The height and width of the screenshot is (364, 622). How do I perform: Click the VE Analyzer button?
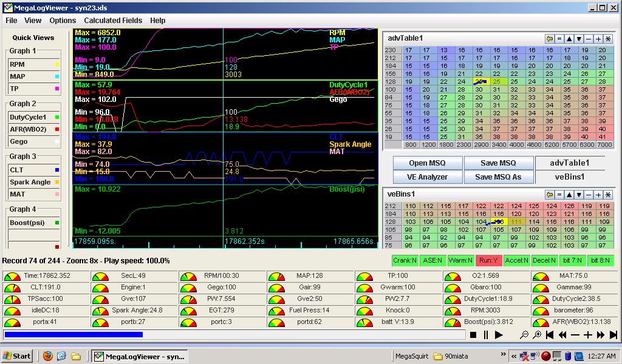(x=428, y=177)
